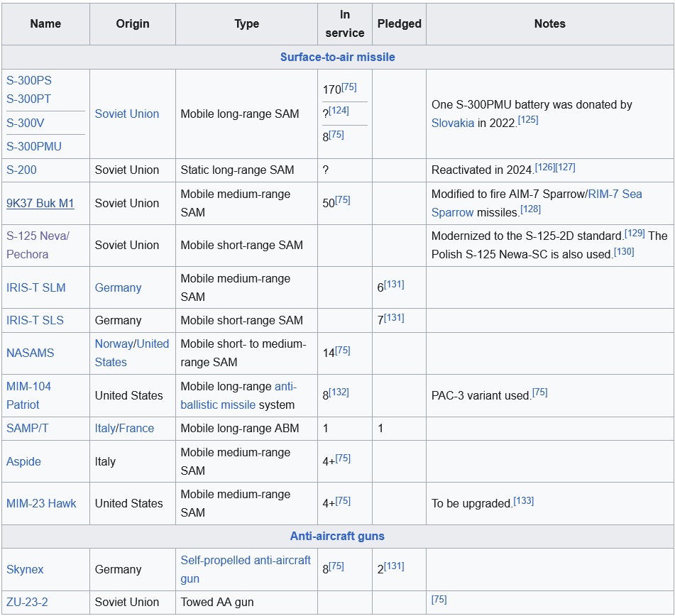Open citation [124] in In service column
Image resolution: width=675 pixels, height=616 pixels.
(339, 111)
